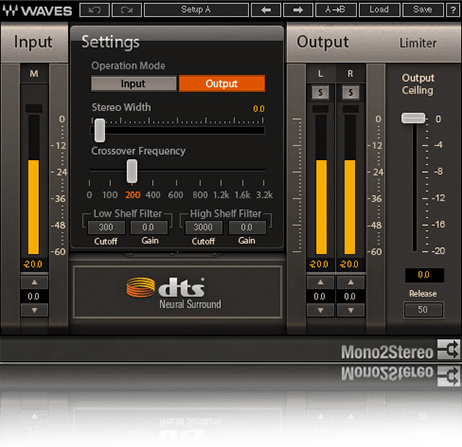
Task: Click the Load preset button
Action: 379,10
